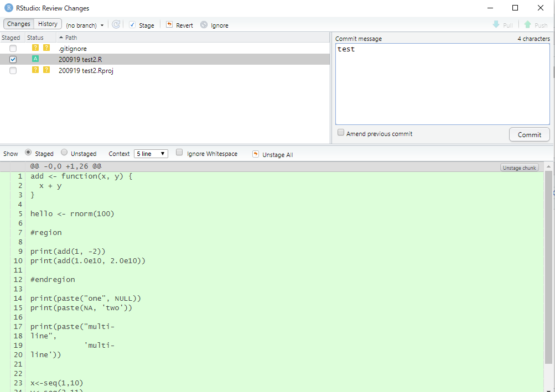
Task: Click the Revert label in toolbar
Action: [184, 25]
